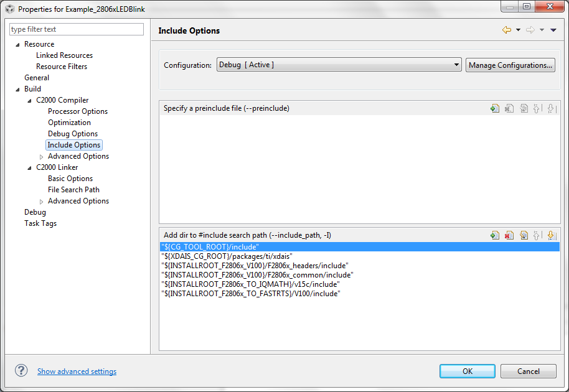
Task: Select Linked Resources in tree
Action: point(64,55)
